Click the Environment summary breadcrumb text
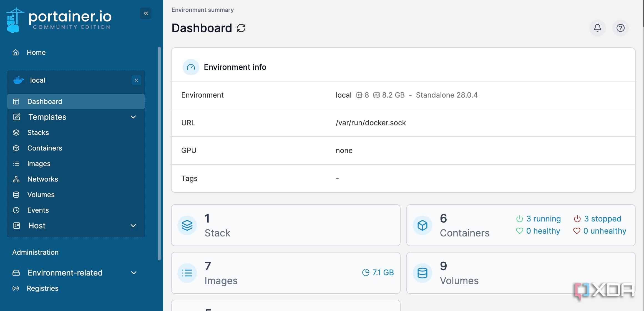Screen dimensions: 644x311 pyautogui.click(x=203, y=10)
